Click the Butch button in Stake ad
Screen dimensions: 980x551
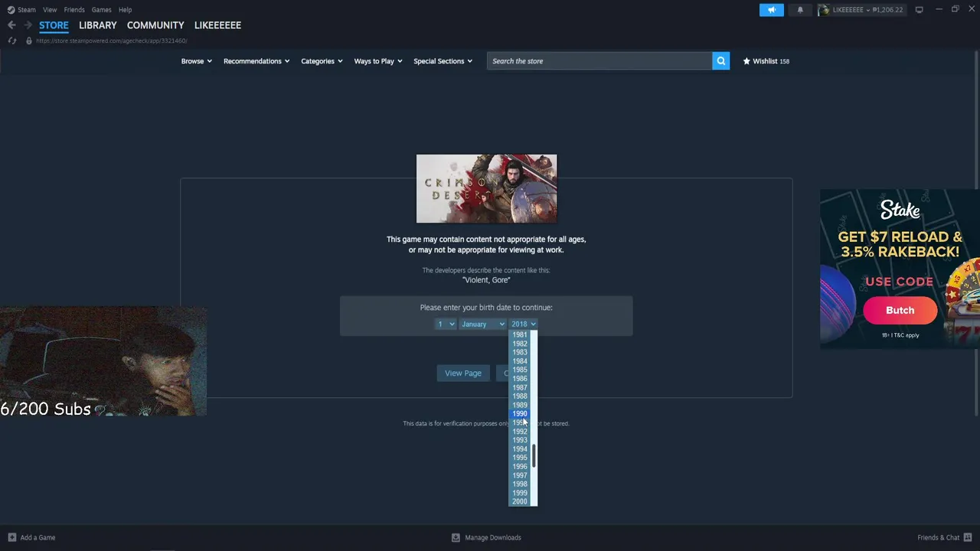pos(900,310)
